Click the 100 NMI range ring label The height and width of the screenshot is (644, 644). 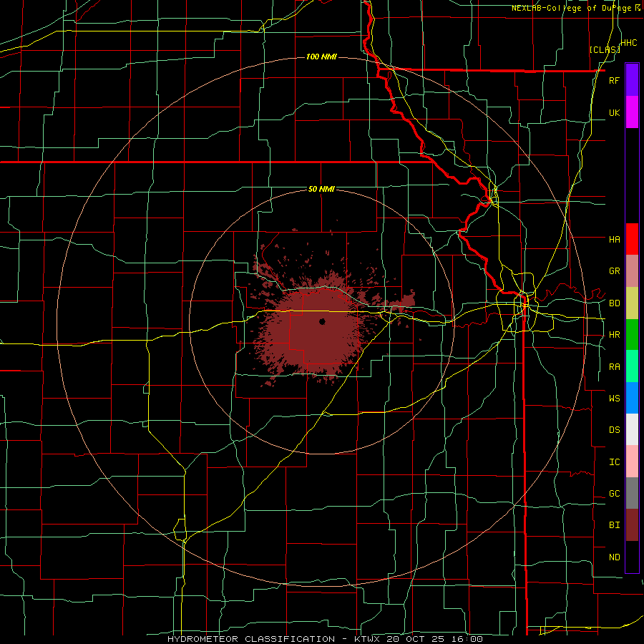pos(321,57)
